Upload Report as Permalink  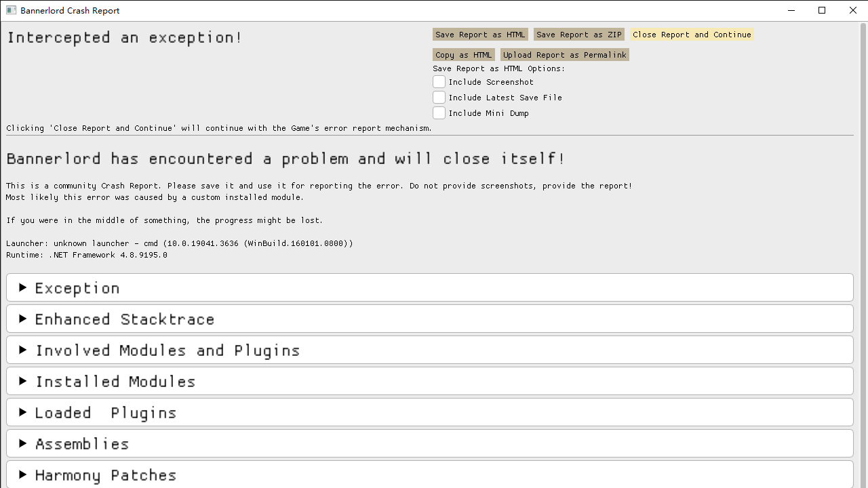pos(565,55)
